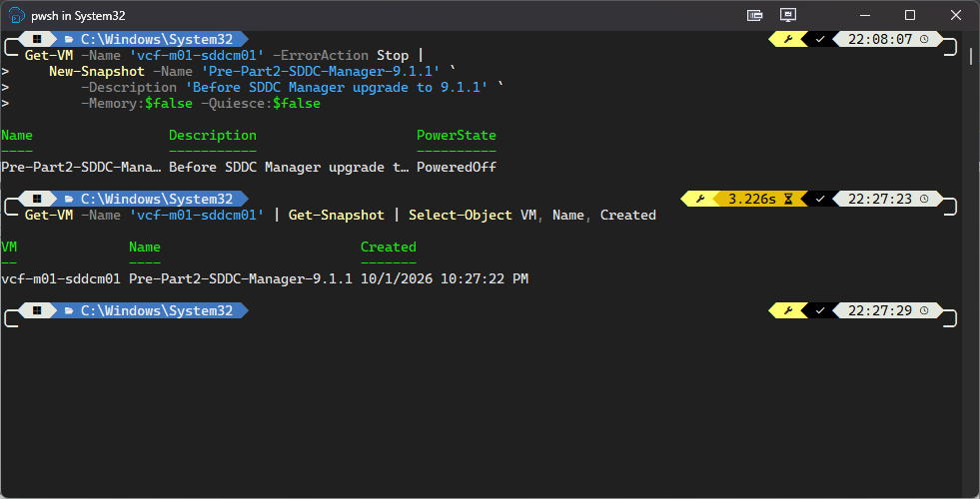Click the checkmark icon beside 22:08:07
The height and width of the screenshot is (499, 980).
click(820, 39)
